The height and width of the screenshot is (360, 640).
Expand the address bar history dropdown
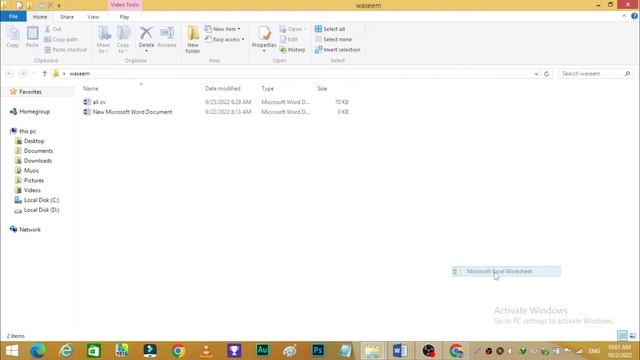click(536, 74)
